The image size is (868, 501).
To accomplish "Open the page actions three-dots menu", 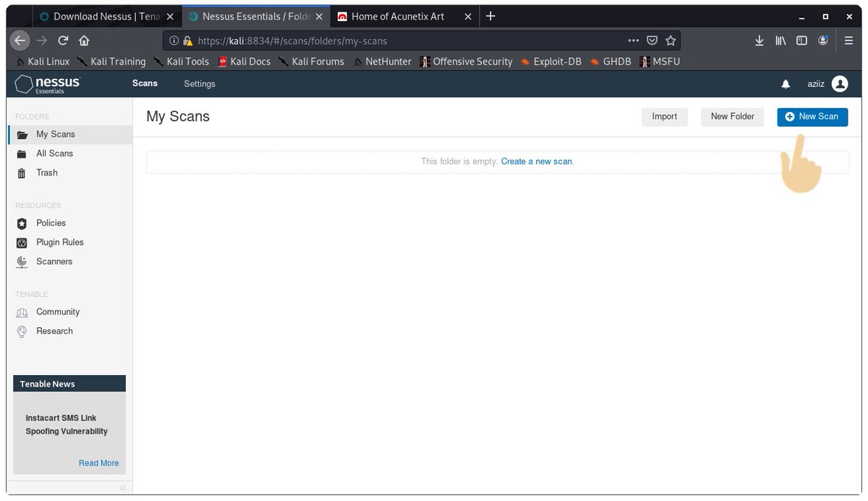I will coord(634,41).
